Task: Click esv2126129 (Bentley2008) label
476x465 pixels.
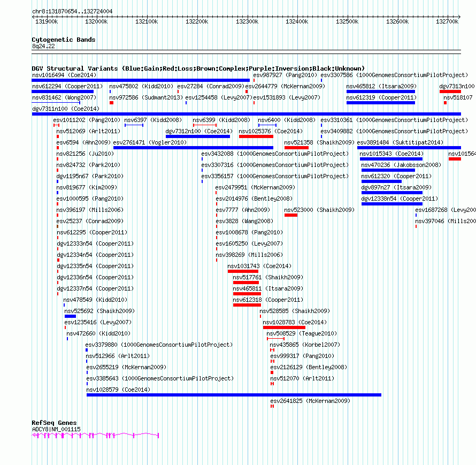Action: click(309, 367)
